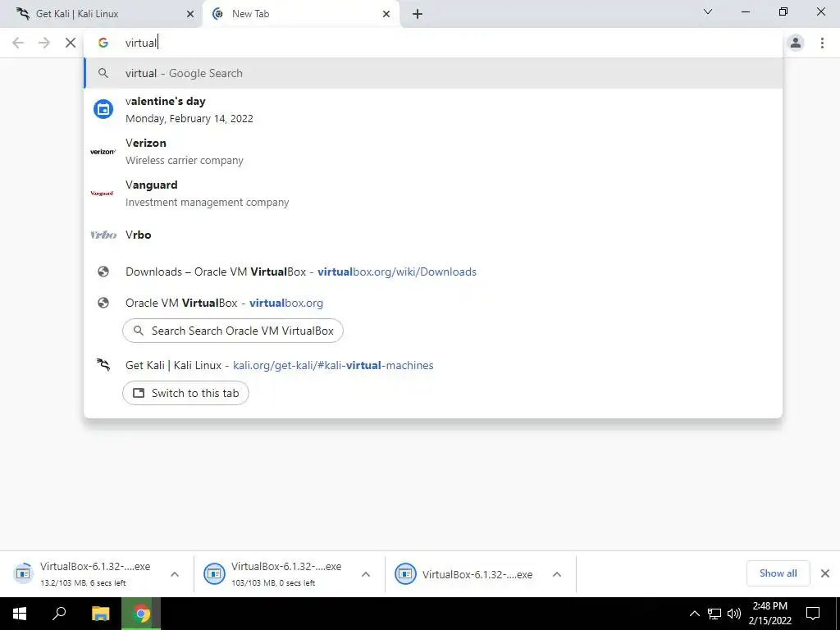Choose the Vrbo suggestion
The image size is (840, 630).
pyautogui.click(x=433, y=235)
